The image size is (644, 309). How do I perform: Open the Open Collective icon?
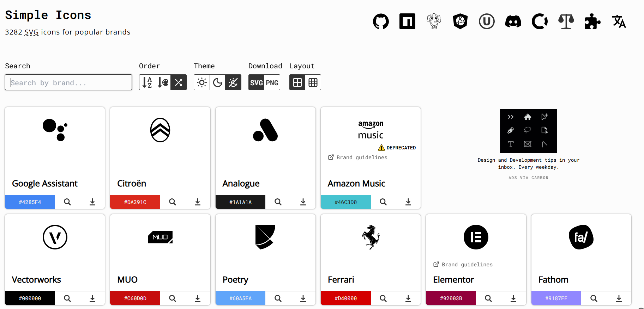pos(540,21)
